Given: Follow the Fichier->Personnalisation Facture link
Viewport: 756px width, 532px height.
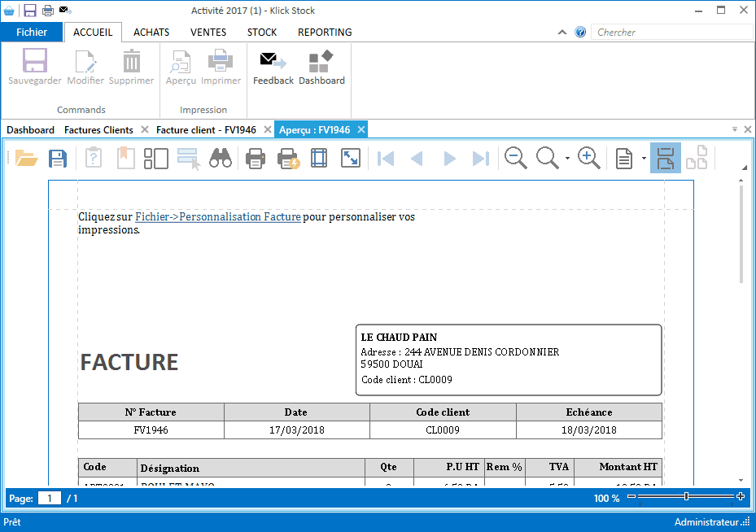Looking at the screenshot, I should pos(217,217).
